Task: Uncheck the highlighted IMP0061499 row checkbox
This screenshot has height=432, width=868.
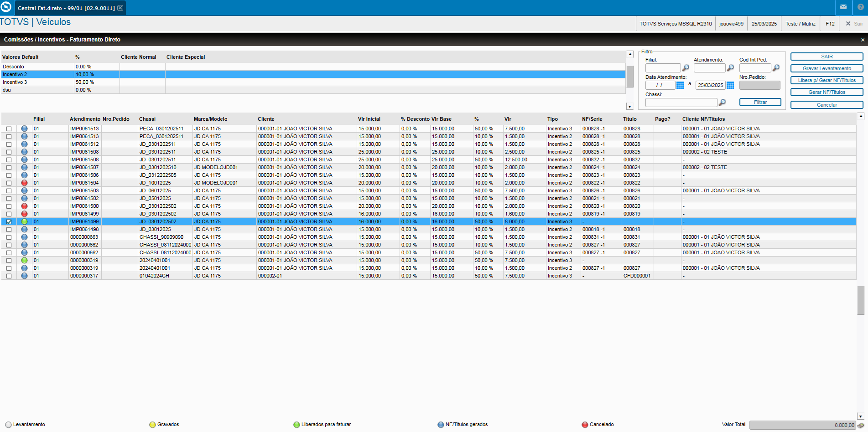Action: (9, 222)
